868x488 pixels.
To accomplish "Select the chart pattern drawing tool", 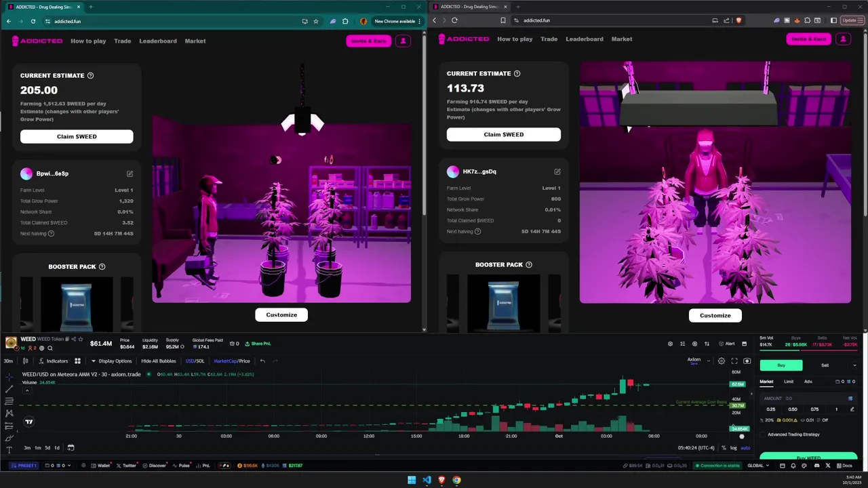I will (9, 413).
